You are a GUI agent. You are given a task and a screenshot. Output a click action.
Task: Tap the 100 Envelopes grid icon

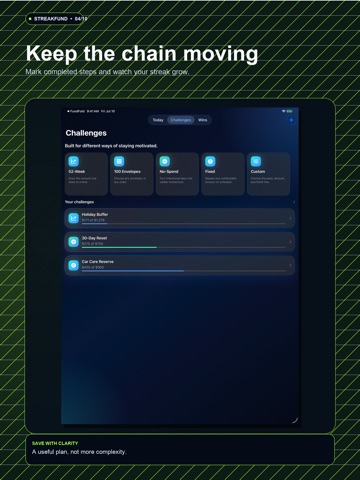coord(119,161)
